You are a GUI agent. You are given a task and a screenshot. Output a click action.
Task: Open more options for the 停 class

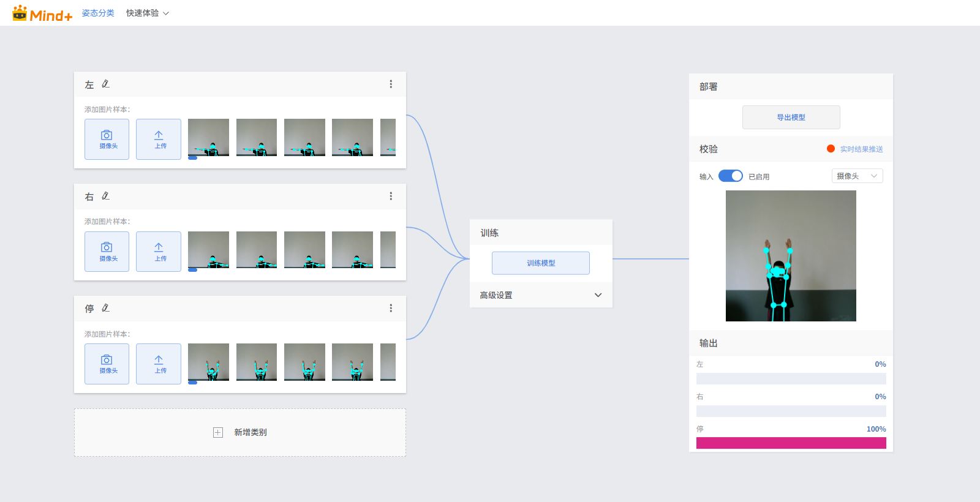pos(391,308)
